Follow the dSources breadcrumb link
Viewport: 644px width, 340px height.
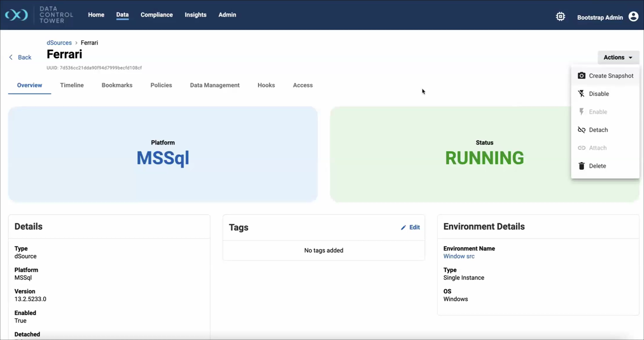(59, 43)
